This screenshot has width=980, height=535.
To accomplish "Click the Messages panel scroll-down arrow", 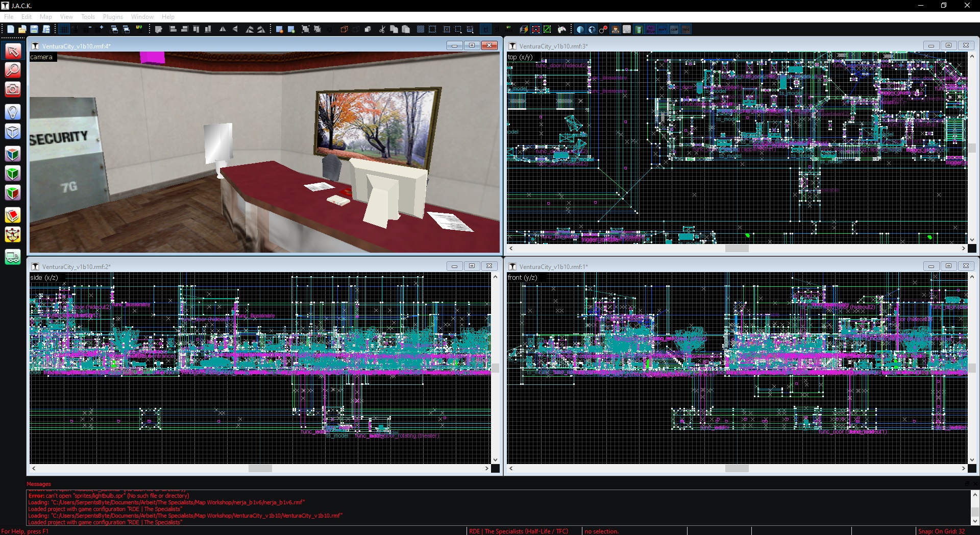I will (975, 521).
